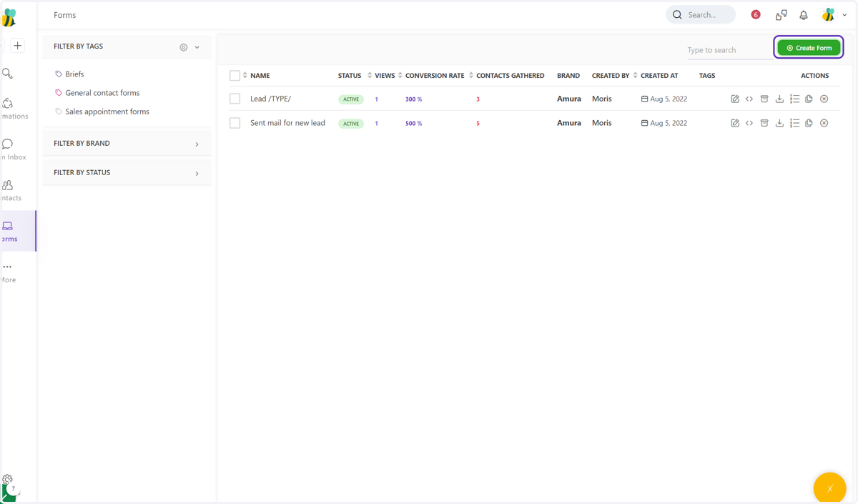Click contacts gathered count 5
This screenshot has width=858, height=504.
(478, 124)
